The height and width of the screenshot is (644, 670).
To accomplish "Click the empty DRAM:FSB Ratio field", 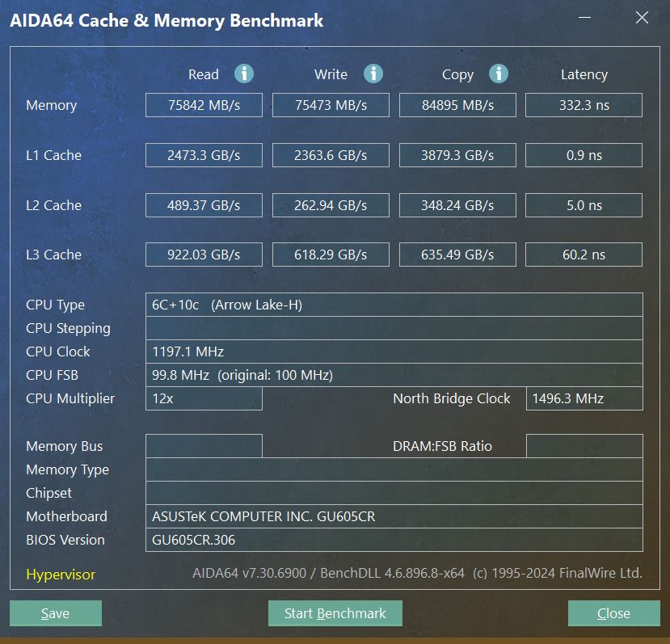I will tap(584, 446).
